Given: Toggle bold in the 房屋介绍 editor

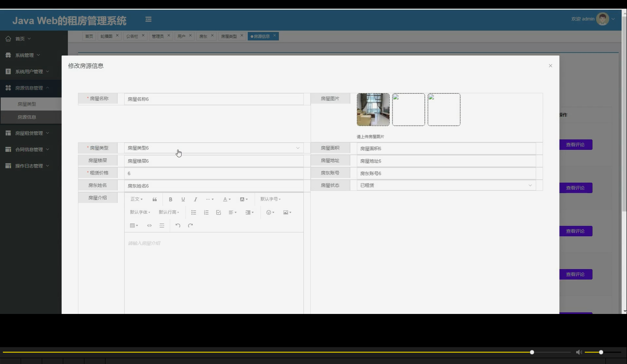Looking at the screenshot, I should pyautogui.click(x=170, y=199).
